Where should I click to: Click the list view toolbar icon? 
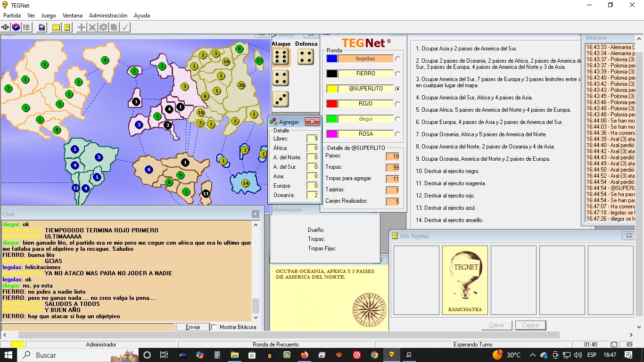(26, 27)
